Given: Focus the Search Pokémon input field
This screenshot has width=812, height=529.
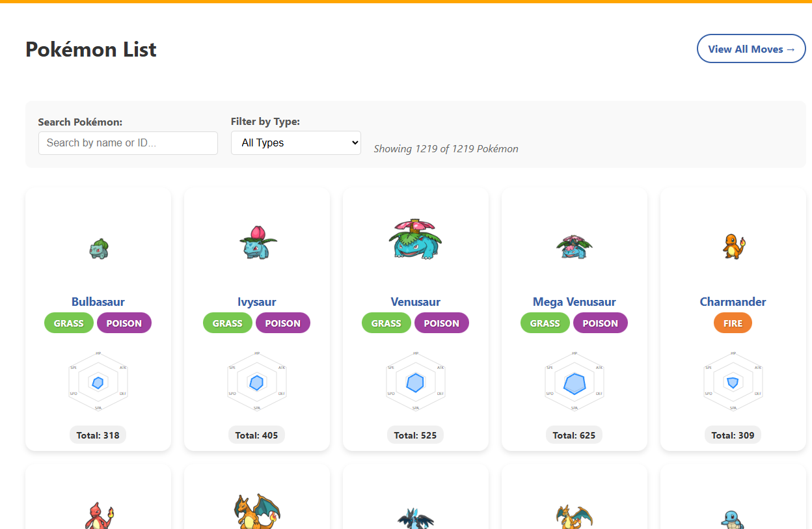Looking at the screenshot, I should tap(128, 143).
